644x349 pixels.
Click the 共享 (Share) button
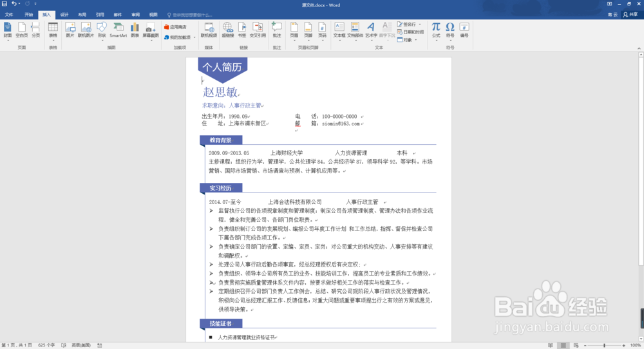630,15
